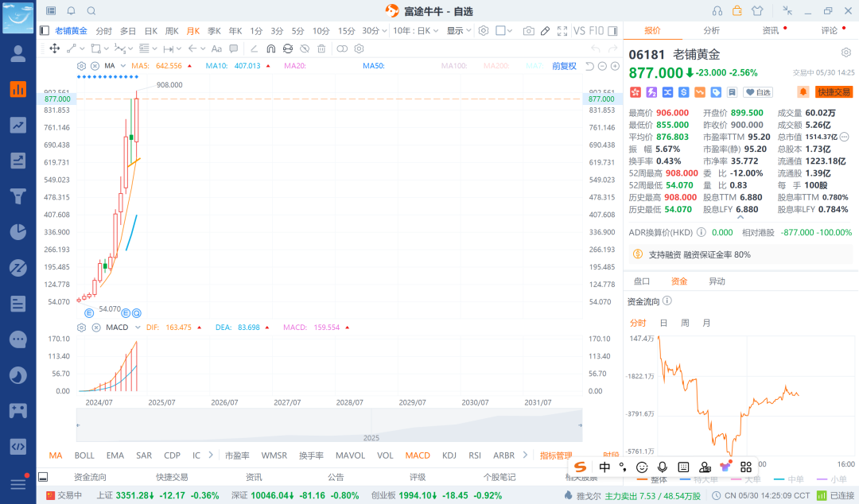The height and width of the screenshot is (504, 859).
Task: Open the pie chart portfolio sidebar icon
Action: (x=18, y=232)
